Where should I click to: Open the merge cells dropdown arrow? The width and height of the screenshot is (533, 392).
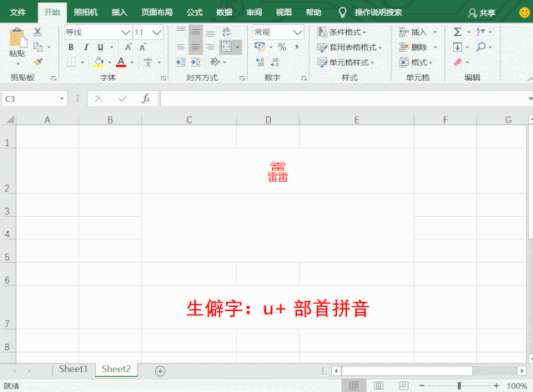[237, 48]
